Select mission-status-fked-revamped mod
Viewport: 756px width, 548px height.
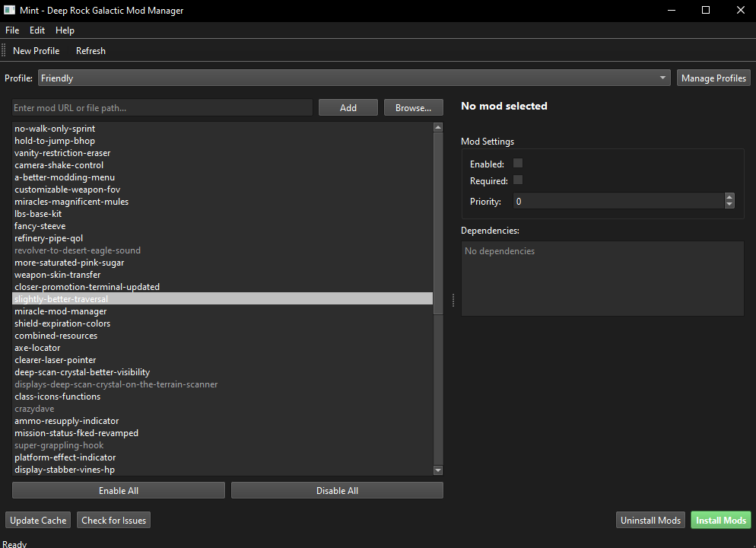click(x=222, y=433)
